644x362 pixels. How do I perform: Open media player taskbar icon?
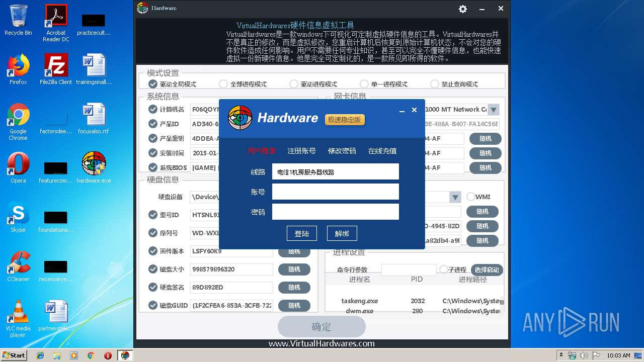pos(74,355)
